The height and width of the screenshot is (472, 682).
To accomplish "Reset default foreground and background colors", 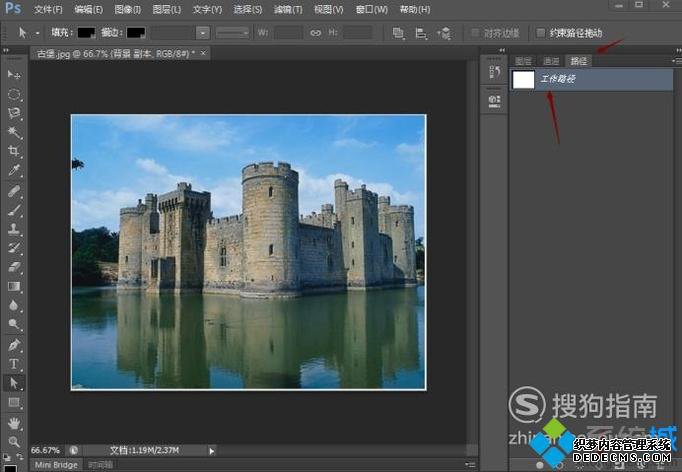I will pyautogui.click(x=6, y=457).
